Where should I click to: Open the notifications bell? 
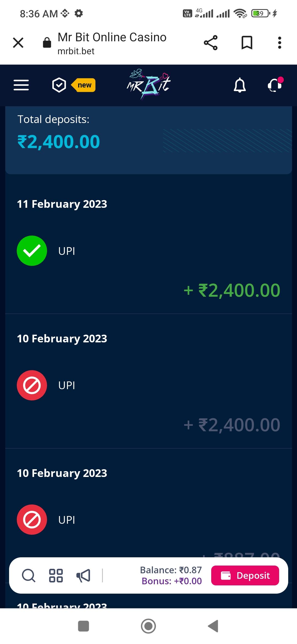[240, 85]
